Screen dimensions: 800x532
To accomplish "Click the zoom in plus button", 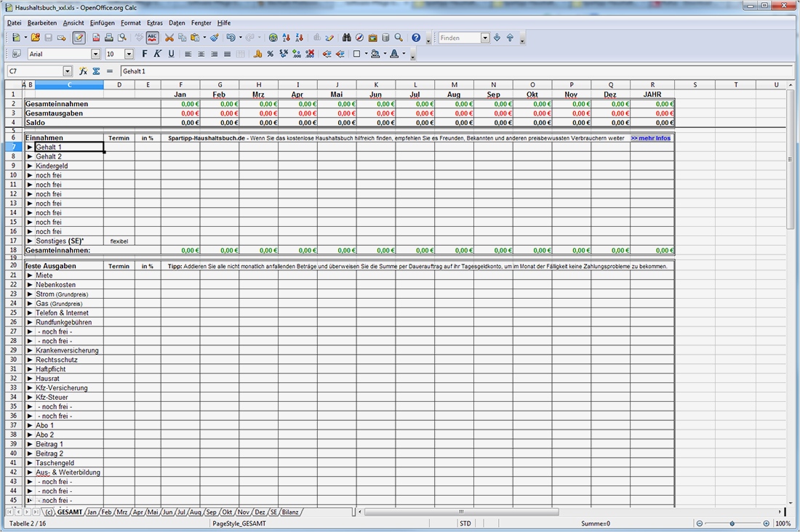I will 766,523.
